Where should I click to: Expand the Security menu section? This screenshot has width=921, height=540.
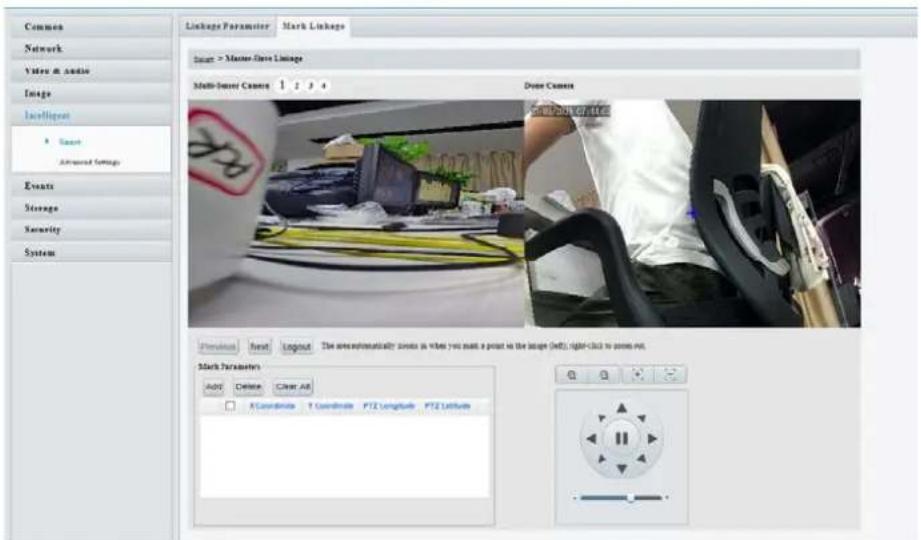click(x=91, y=230)
